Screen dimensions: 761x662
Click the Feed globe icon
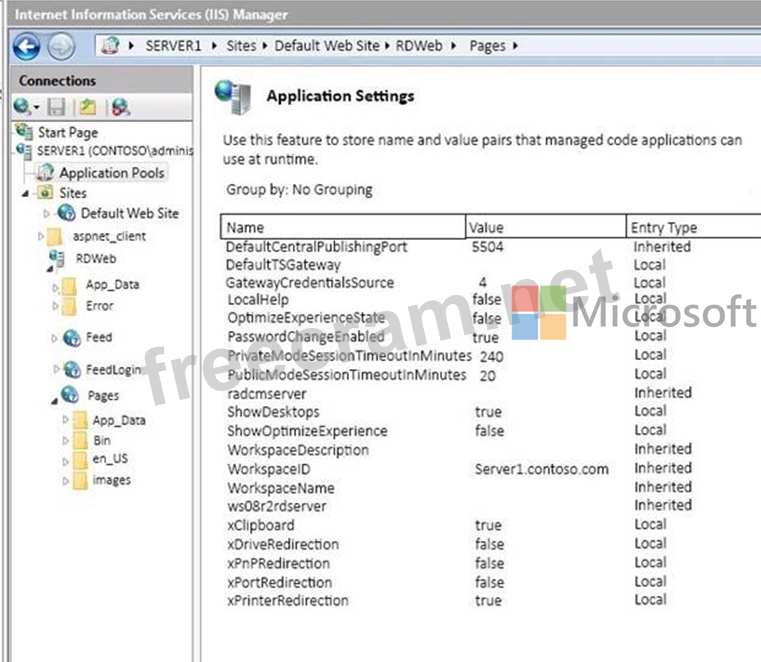tap(72, 338)
